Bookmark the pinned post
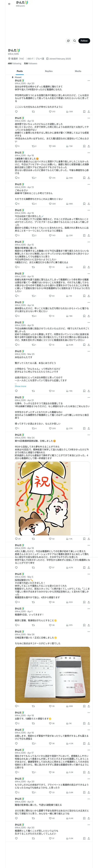The width and height of the screenshot is (98, 868). coord(84,112)
